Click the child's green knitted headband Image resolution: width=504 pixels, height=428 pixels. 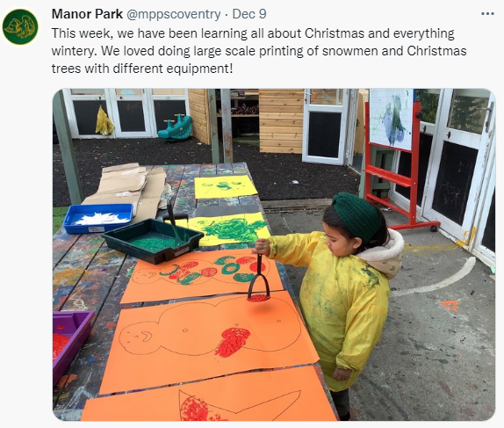pos(356,216)
